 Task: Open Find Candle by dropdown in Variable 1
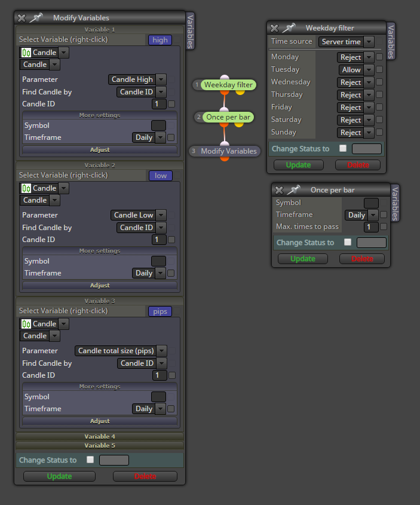coord(141,92)
